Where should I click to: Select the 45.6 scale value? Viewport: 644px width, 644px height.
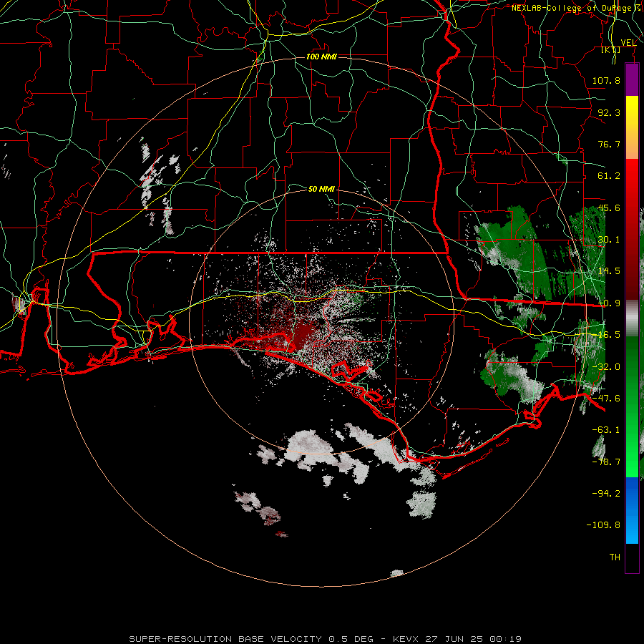(609, 208)
